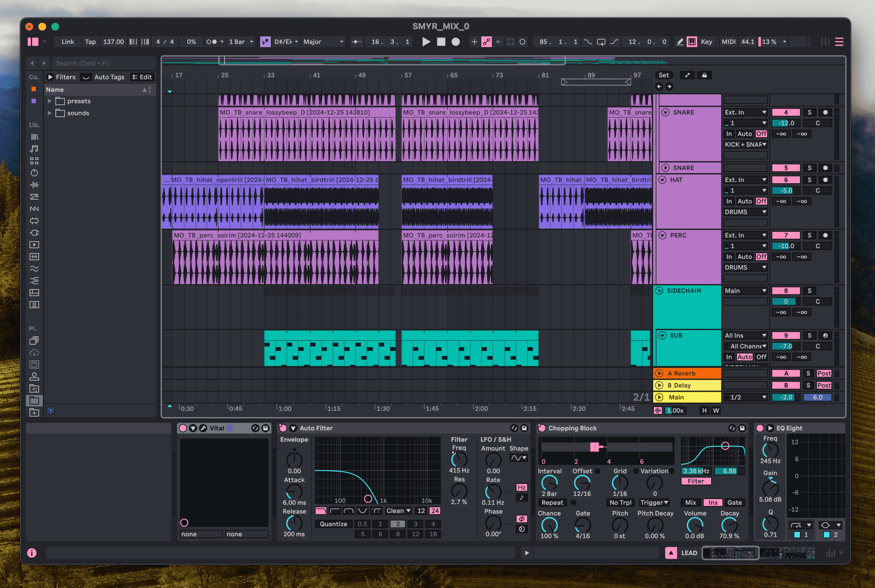
Task: Select the Mix tab in Chopping Block
Action: click(x=691, y=503)
